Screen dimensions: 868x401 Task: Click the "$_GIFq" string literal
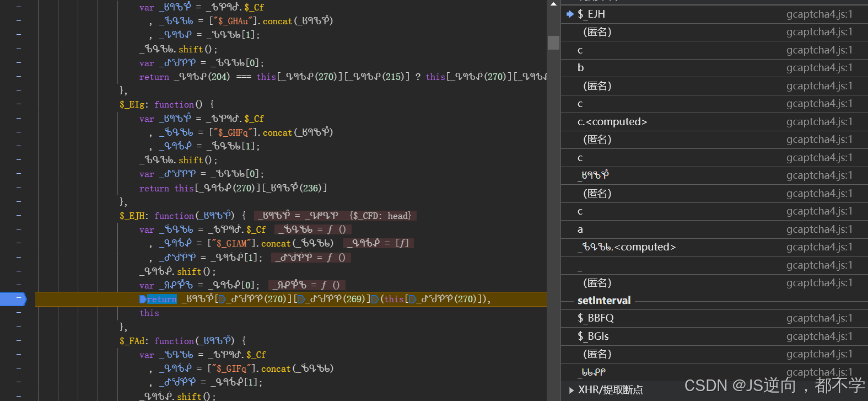[x=231, y=368]
